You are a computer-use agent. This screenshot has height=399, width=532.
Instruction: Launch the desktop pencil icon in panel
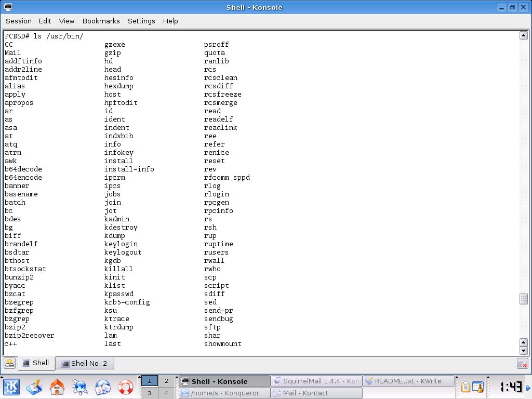pos(34,387)
